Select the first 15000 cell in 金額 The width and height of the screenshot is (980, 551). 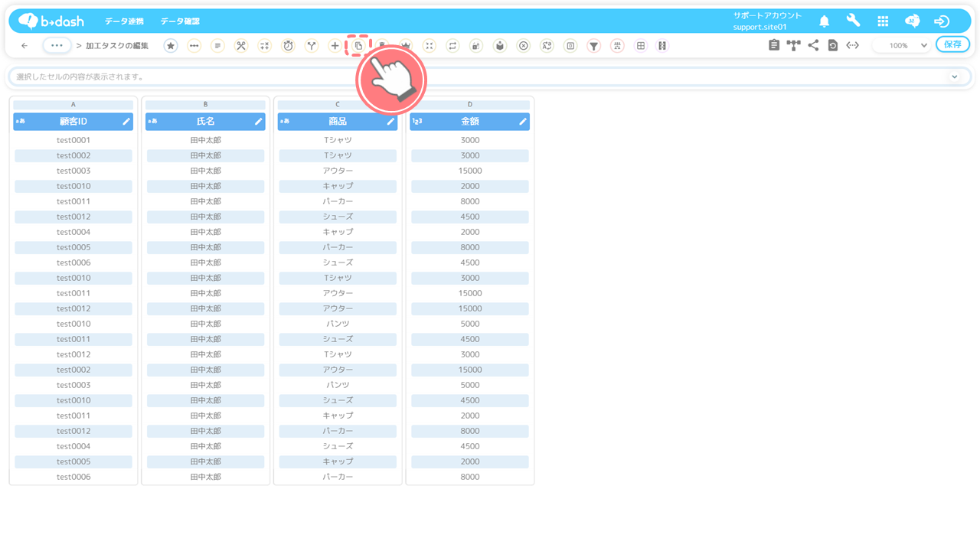coord(470,171)
